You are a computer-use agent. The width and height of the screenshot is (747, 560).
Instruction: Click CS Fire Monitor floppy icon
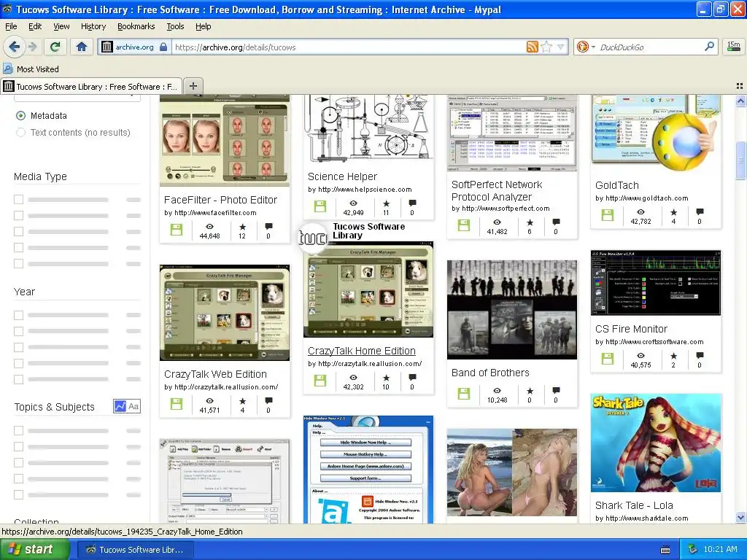608,359
